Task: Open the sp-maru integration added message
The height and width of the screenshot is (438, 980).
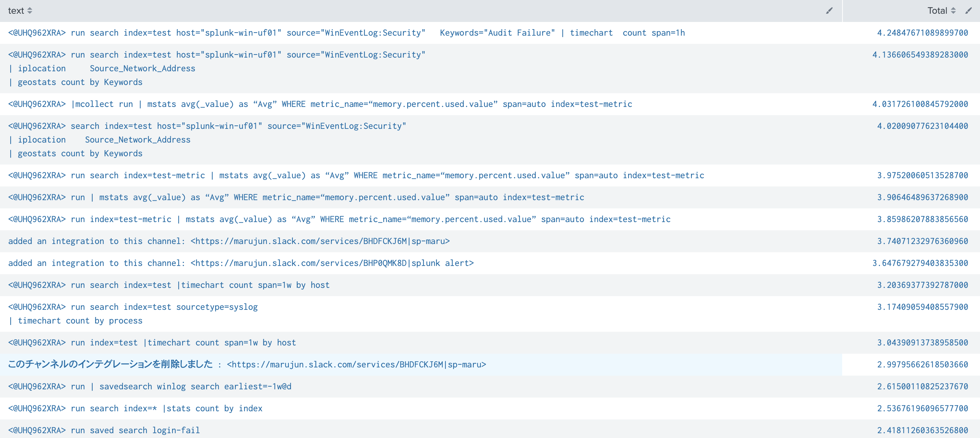Action: 229,241
